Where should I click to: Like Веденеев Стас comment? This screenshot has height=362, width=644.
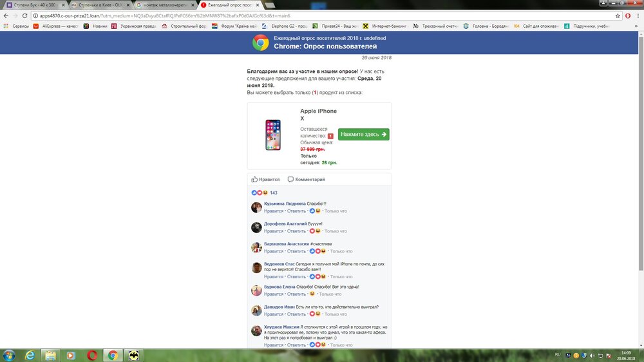tap(274, 276)
